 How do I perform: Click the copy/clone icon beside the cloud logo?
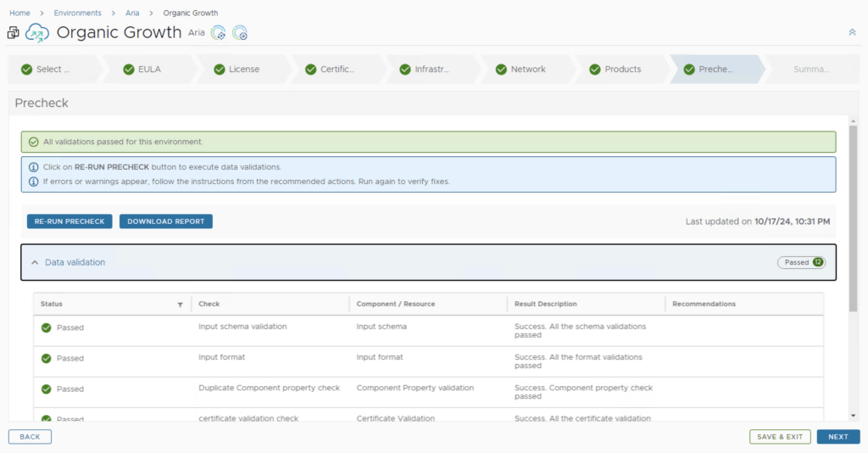[14, 33]
